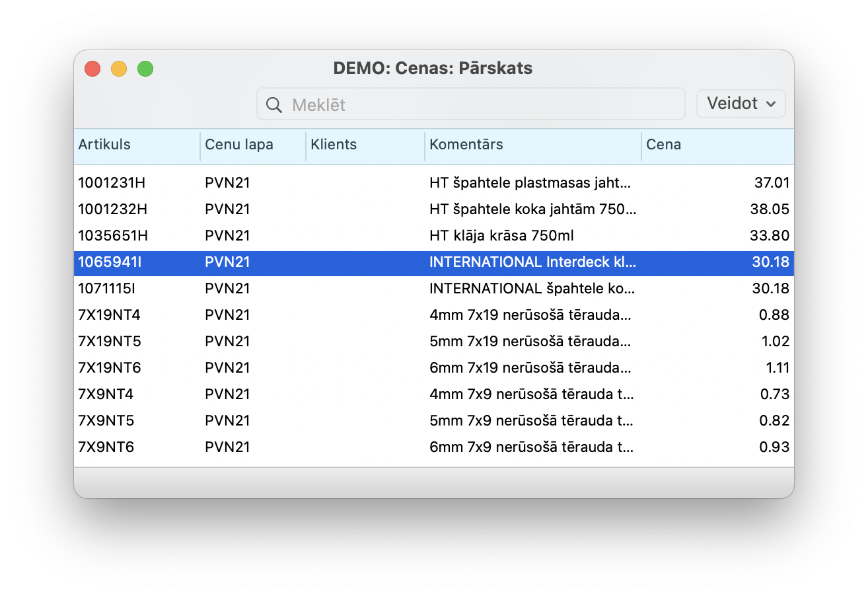Click the highlighted row 1065941I
Viewport: 868px width, 596px height.
(110, 262)
